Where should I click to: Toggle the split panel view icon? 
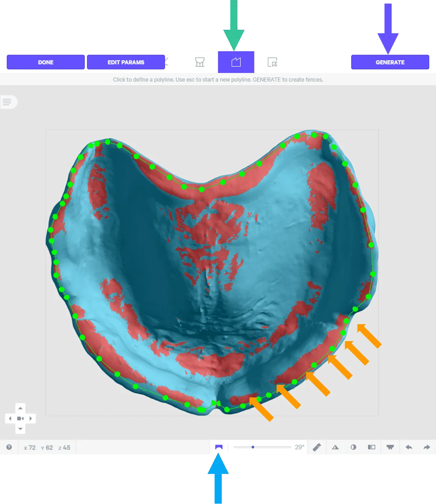tap(372, 447)
